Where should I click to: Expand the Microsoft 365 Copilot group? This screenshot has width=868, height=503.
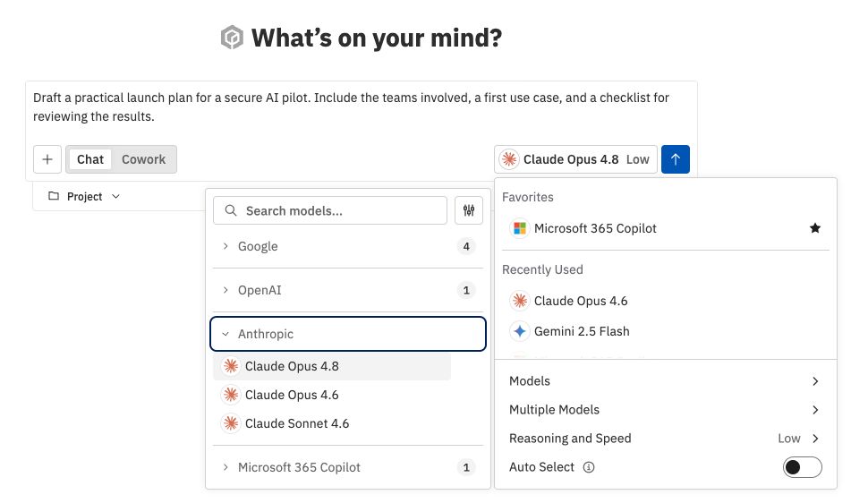pyautogui.click(x=348, y=467)
